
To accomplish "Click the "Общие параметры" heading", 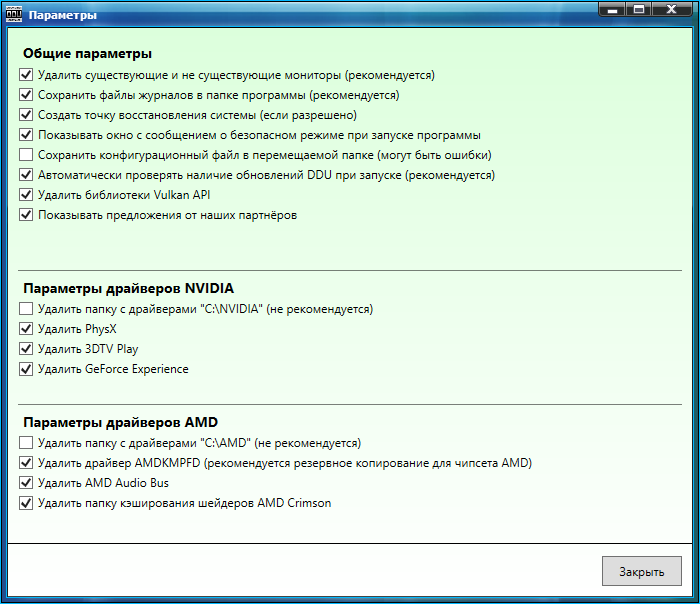I will point(88,54).
